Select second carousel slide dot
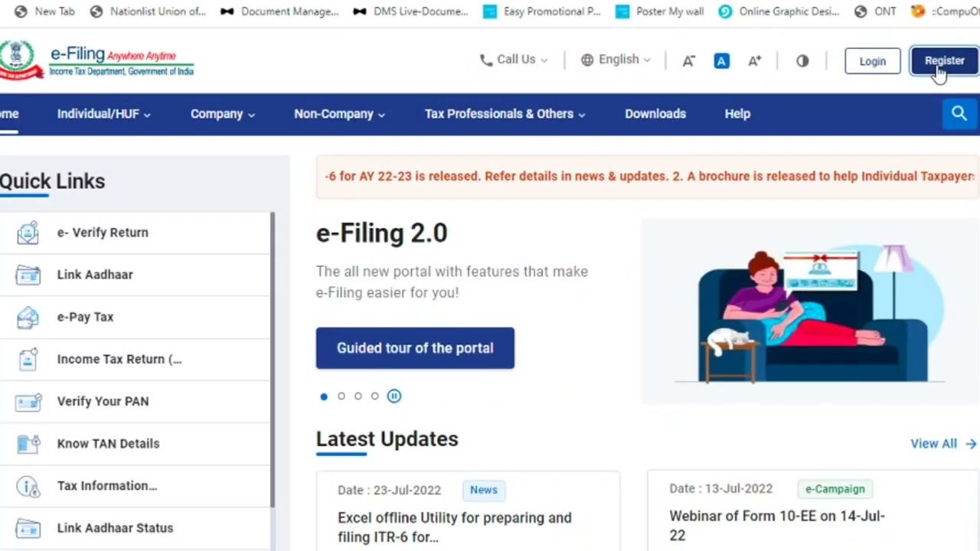Image resolution: width=980 pixels, height=551 pixels. tap(341, 396)
